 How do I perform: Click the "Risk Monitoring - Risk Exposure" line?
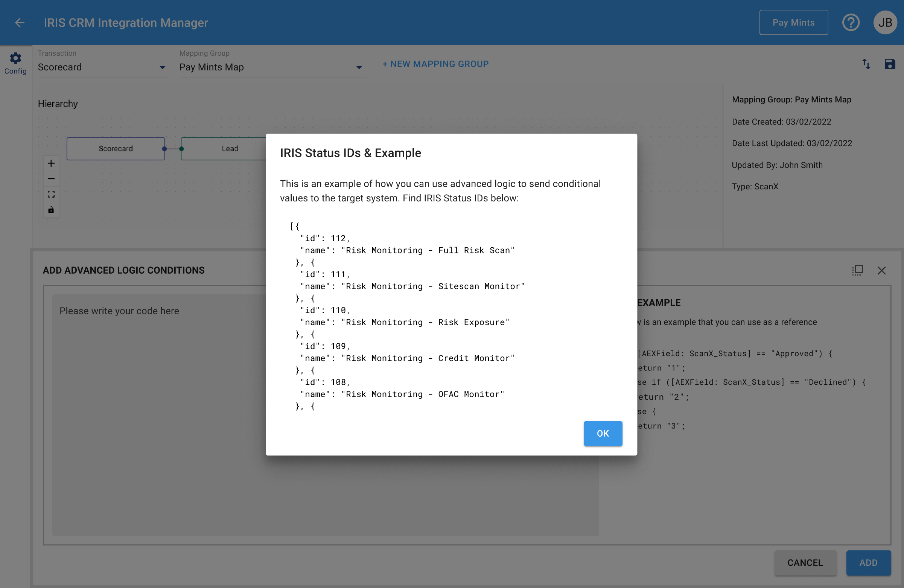coord(405,322)
